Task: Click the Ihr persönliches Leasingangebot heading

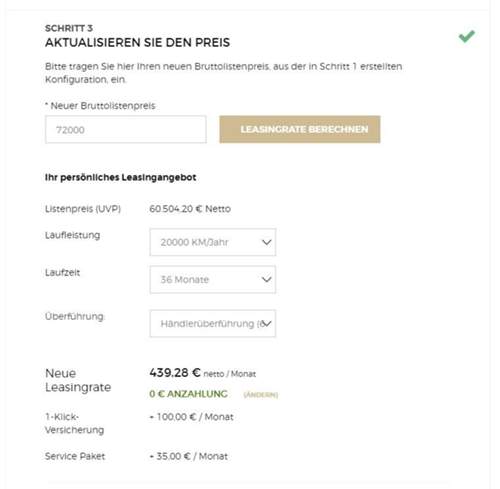Action: [120, 177]
